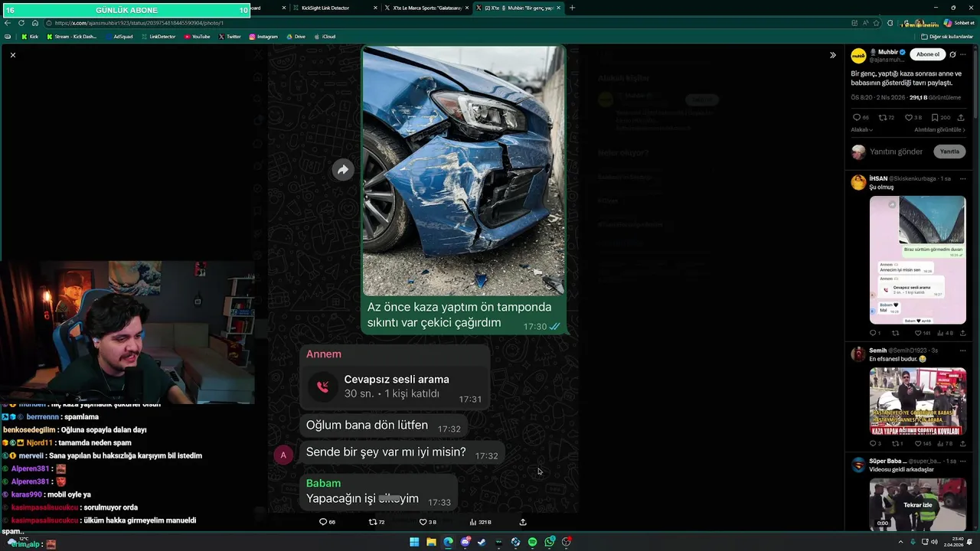The height and width of the screenshot is (551, 980).
Task: Select the Muhbir X tab
Action: click(518, 8)
